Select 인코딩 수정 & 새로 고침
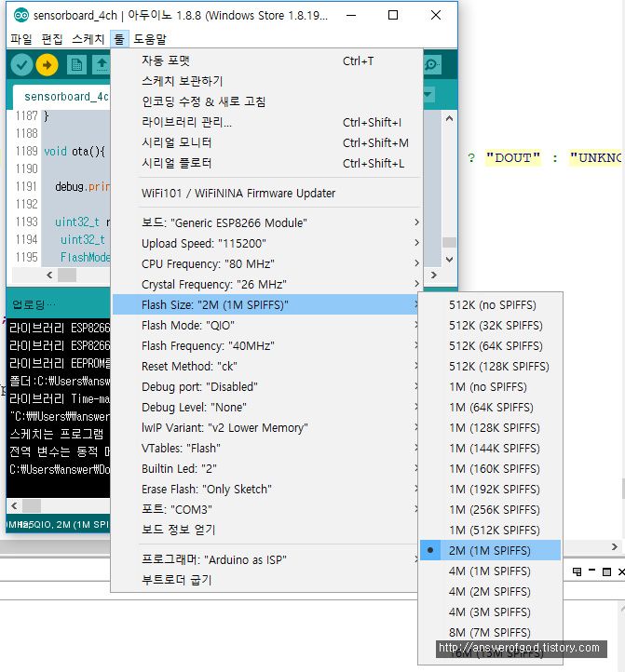625x672 pixels. (x=266, y=101)
